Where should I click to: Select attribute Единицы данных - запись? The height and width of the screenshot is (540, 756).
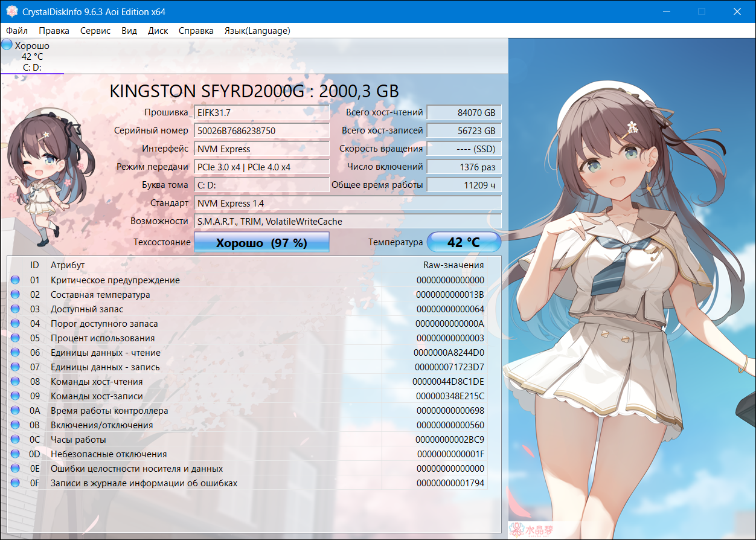(x=105, y=367)
